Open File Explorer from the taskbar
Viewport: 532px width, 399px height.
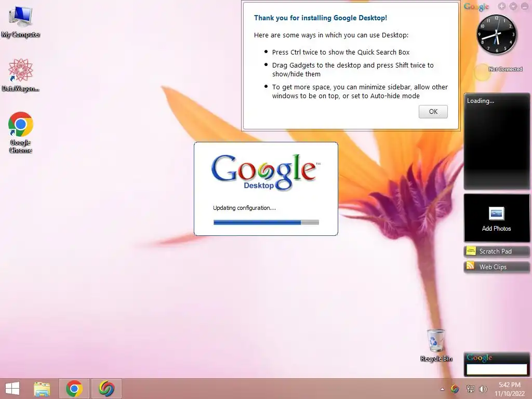[42, 389]
